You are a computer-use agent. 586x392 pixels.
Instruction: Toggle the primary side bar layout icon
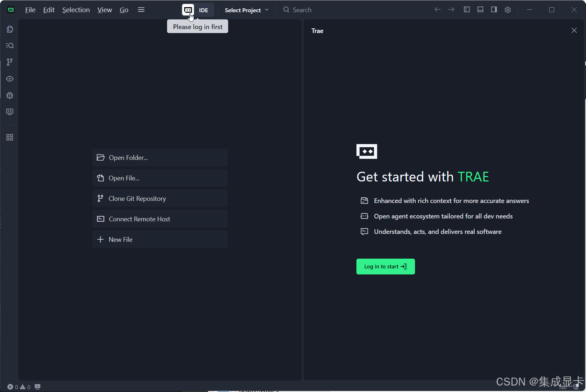(467, 10)
